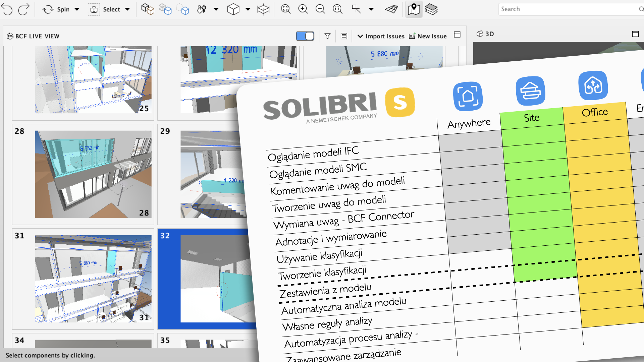Open issue 29 thumbnail

click(212, 174)
